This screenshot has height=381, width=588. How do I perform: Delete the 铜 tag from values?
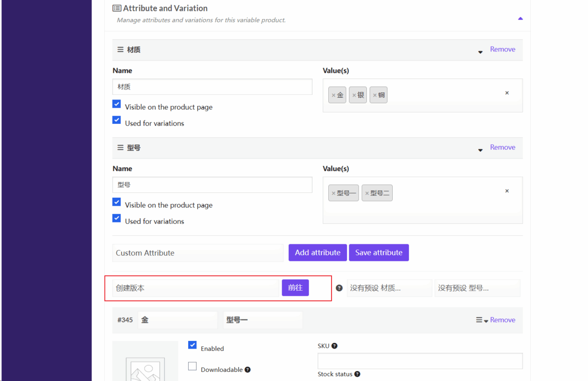375,95
